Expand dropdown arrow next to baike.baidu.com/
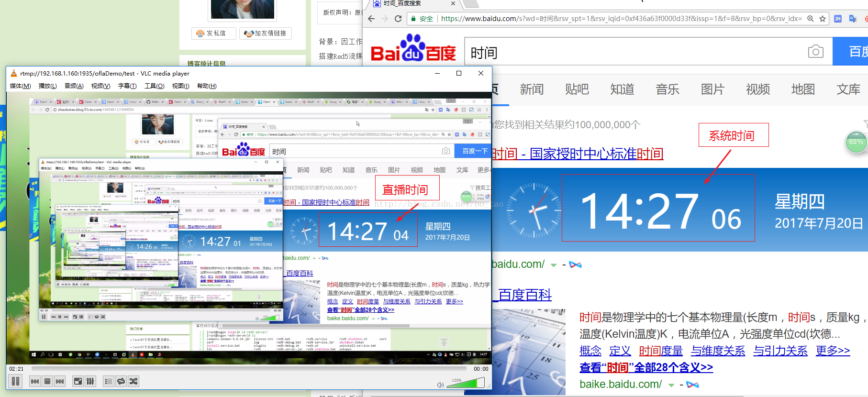The height and width of the screenshot is (397, 868). click(671, 385)
